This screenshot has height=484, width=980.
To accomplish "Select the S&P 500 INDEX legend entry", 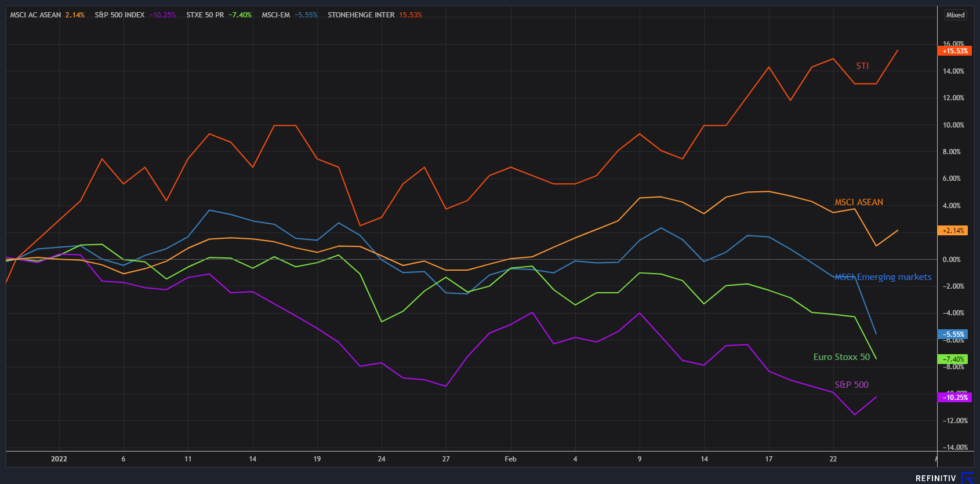I will click(135, 15).
